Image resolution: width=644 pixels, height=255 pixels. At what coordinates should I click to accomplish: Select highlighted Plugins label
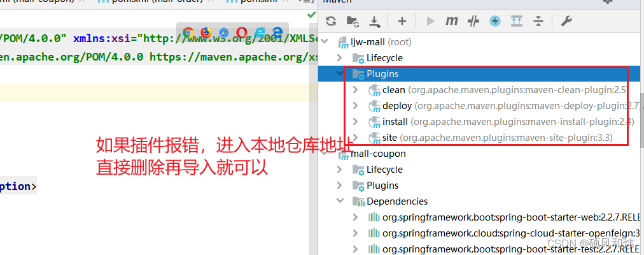point(382,74)
